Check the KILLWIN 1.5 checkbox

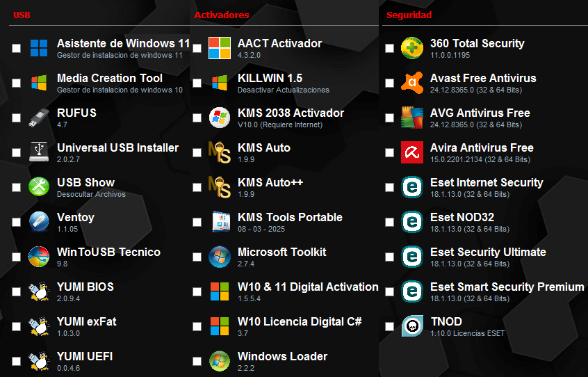[x=197, y=83]
